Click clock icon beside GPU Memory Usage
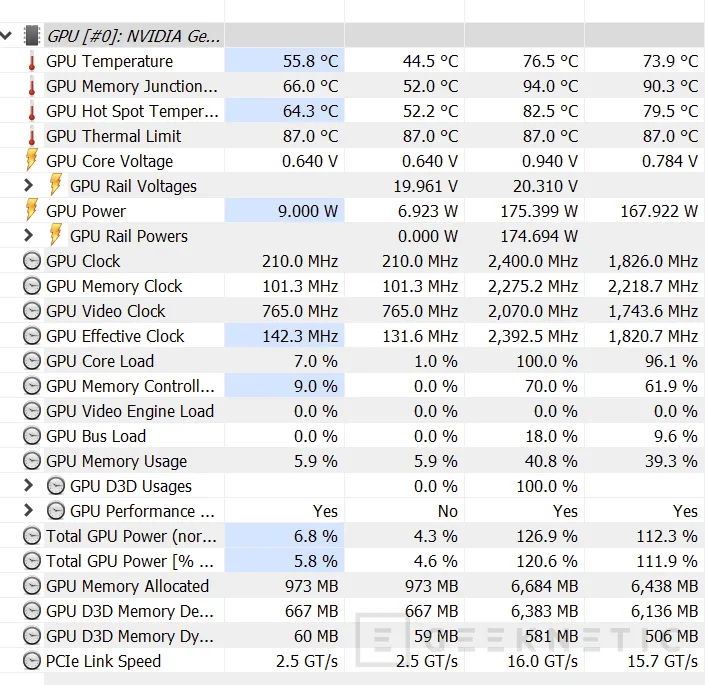Viewport: 705px width, 685px height. pos(32,461)
